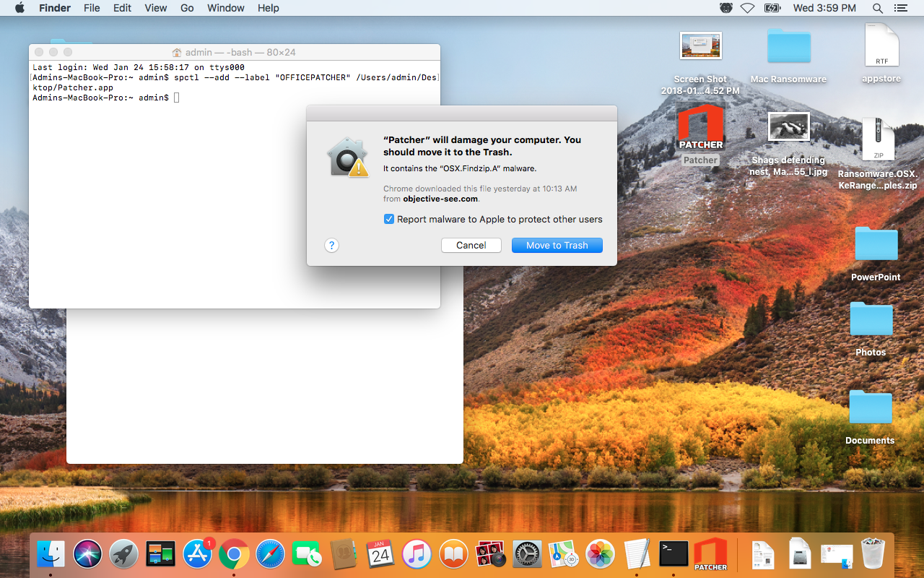Click the Patcher app in the Dock
Viewport: 924px width, 578px height.
710,554
